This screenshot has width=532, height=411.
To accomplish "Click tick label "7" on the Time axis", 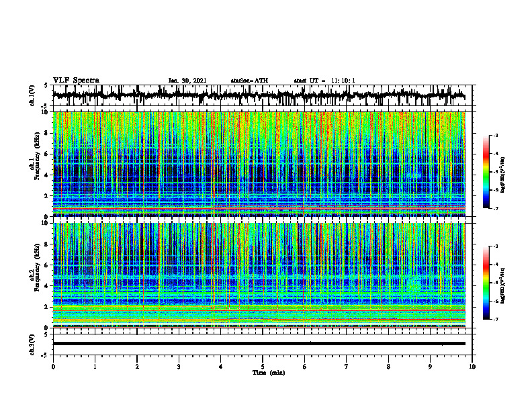I will [x=347, y=367].
